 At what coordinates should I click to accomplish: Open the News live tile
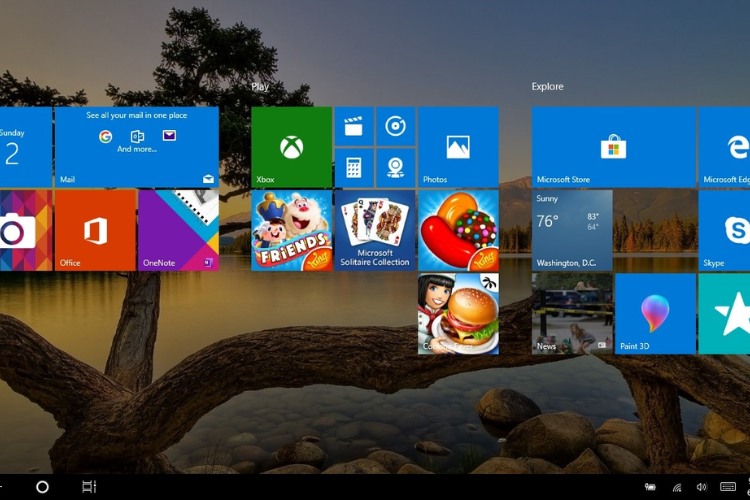point(572,313)
